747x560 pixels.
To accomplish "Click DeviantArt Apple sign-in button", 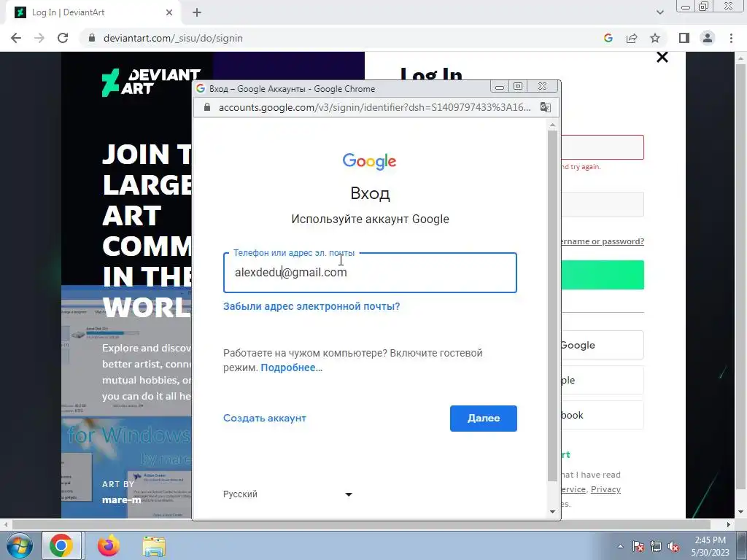I will coord(603,380).
